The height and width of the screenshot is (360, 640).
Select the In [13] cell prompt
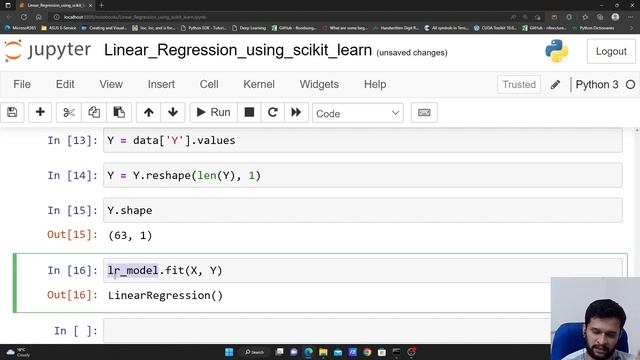[72, 140]
